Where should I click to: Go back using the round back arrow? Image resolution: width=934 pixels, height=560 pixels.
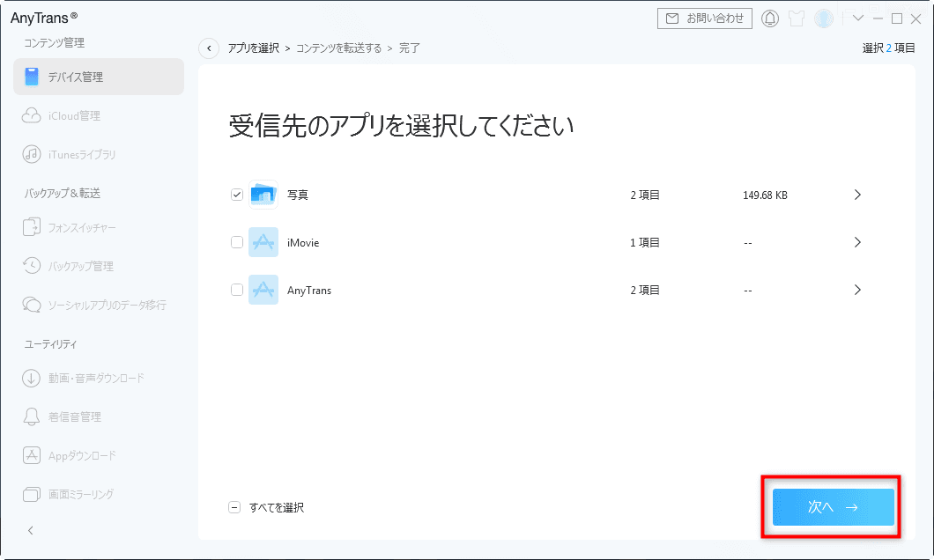pyautogui.click(x=209, y=48)
